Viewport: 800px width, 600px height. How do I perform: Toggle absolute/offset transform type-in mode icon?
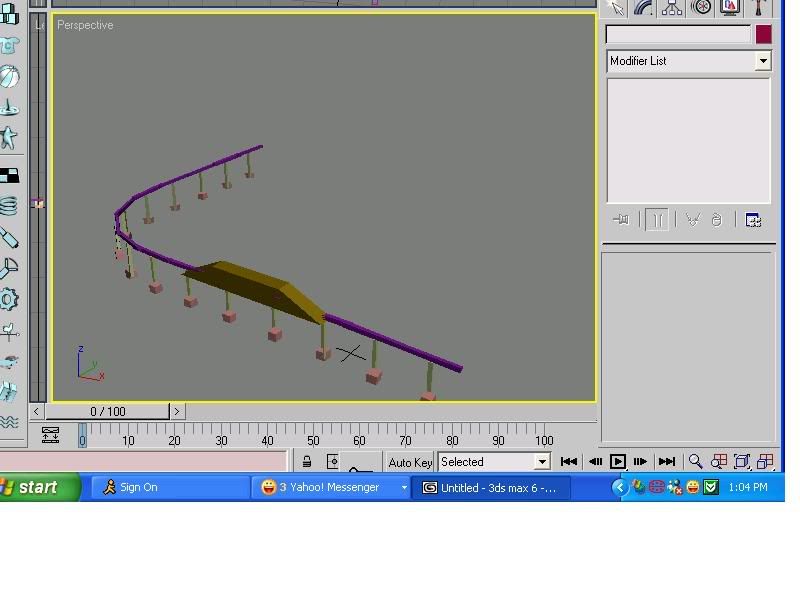tap(332, 461)
